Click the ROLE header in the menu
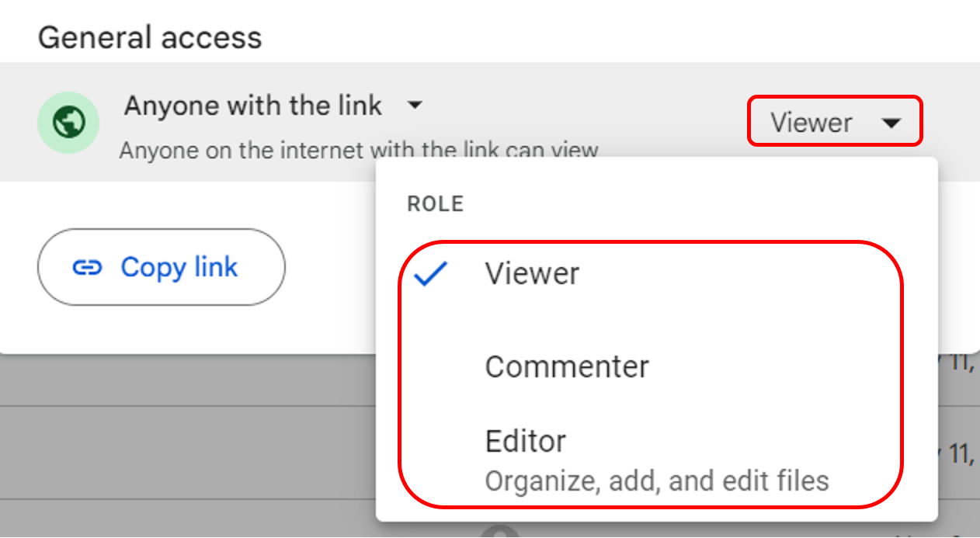 [435, 204]
